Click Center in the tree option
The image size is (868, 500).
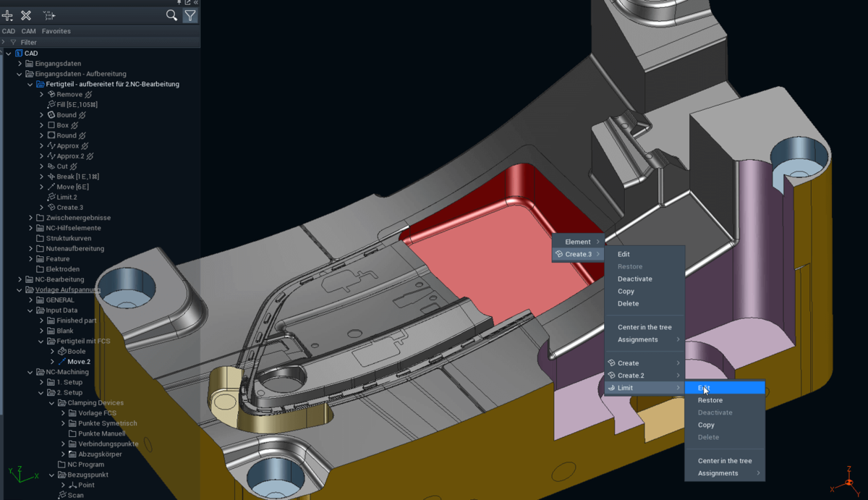644,326
